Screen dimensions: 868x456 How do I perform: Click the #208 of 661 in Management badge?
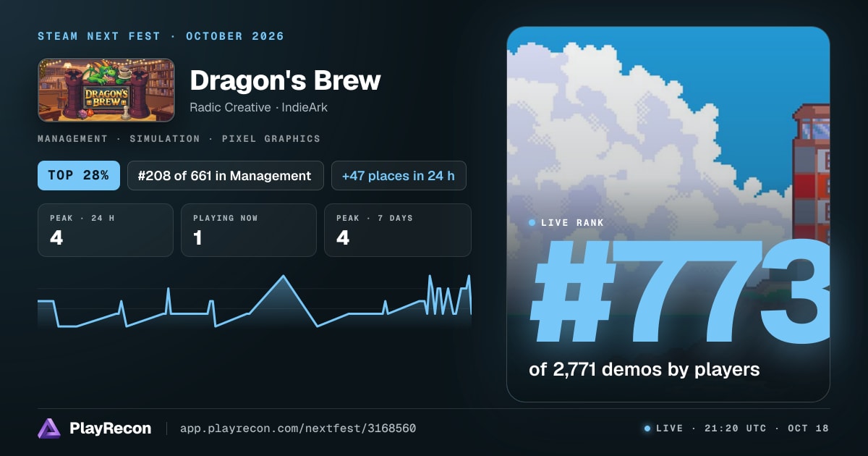point(226,175)
